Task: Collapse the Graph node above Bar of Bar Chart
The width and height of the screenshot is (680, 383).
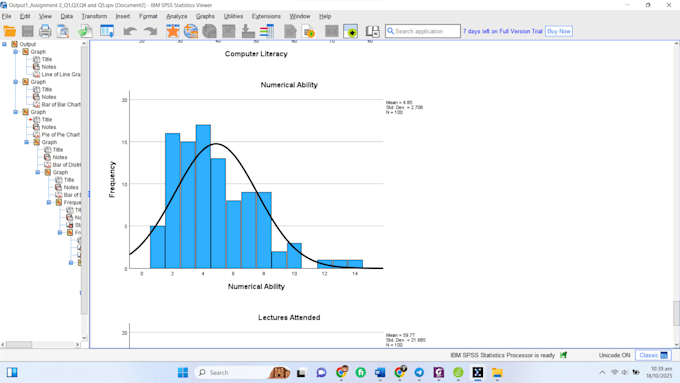Action: (x=16, y=82)
